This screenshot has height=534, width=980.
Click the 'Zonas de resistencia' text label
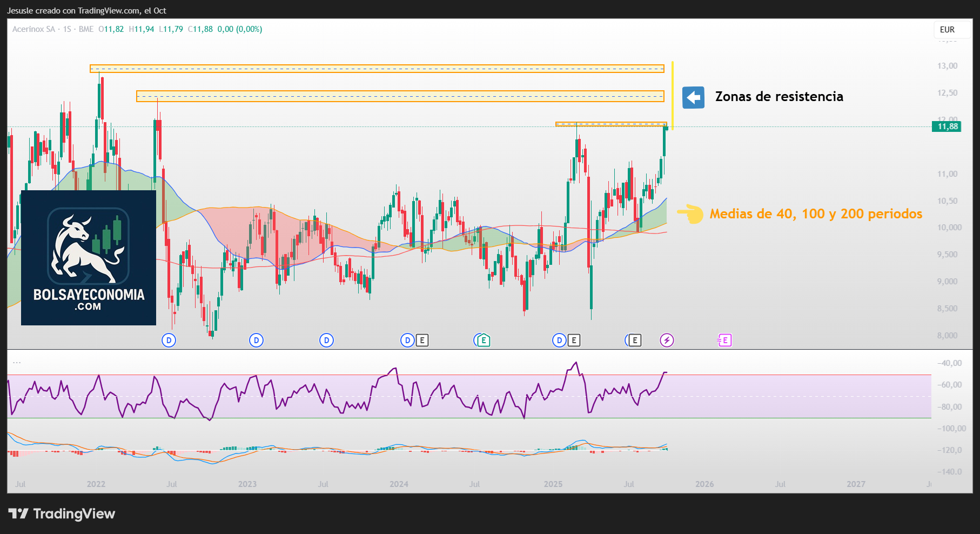point(778,97)
